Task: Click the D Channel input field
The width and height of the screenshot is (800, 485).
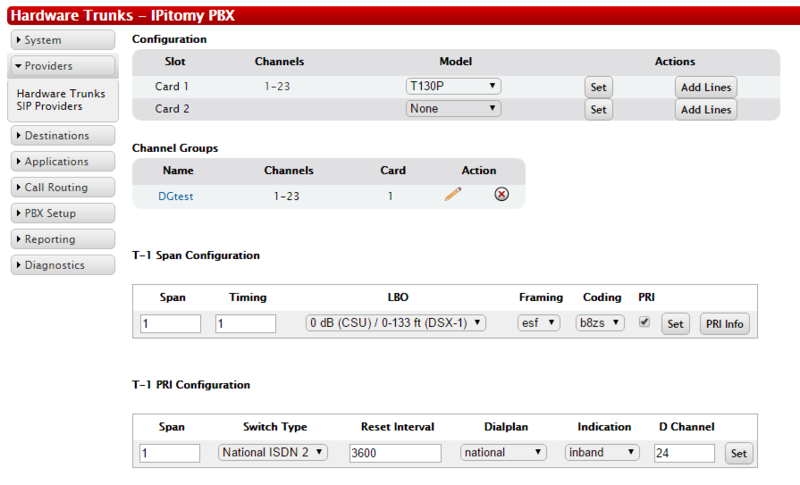Action: pyautogui.click(x=684, y=453)
